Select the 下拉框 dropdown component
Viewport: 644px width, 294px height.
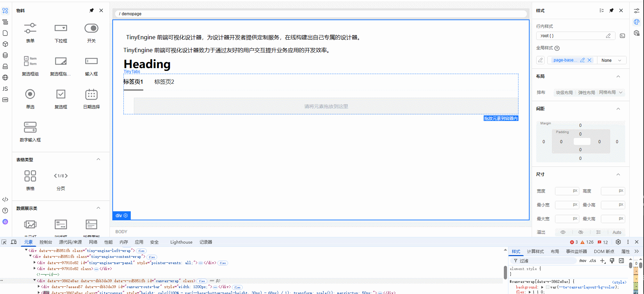coord(61,33)
